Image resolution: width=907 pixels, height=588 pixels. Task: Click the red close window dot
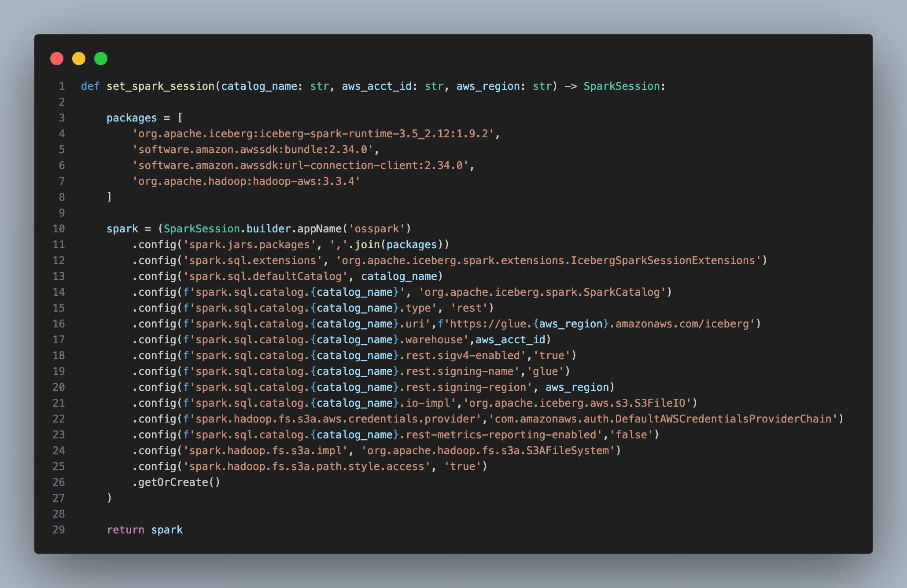tap(57, 59)
